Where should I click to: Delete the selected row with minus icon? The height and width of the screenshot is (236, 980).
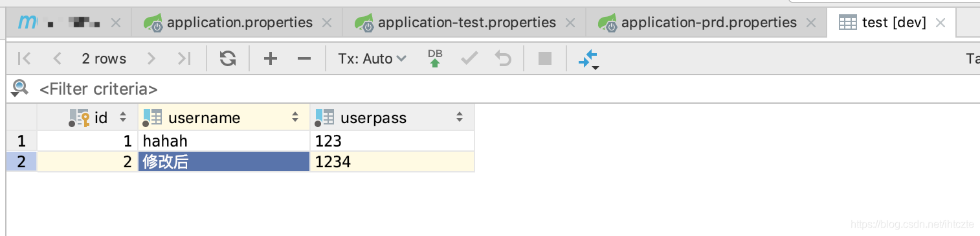tap(304, 58)
